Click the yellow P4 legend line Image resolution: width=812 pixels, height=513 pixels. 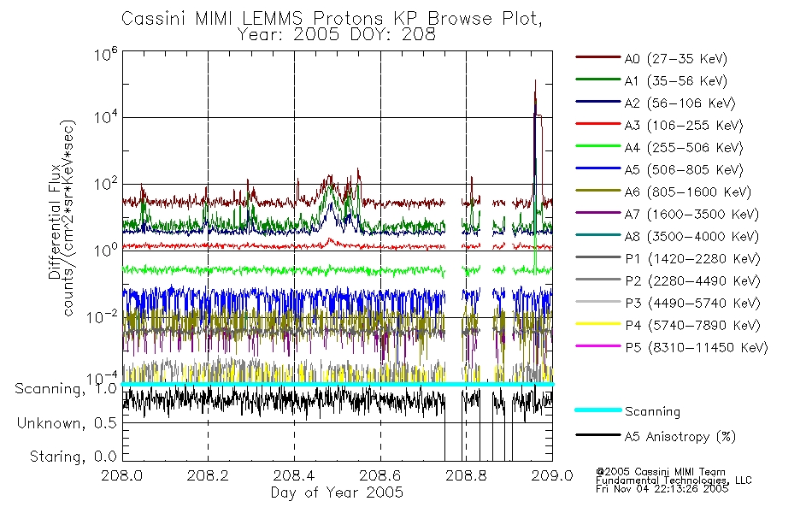point(598,324)
